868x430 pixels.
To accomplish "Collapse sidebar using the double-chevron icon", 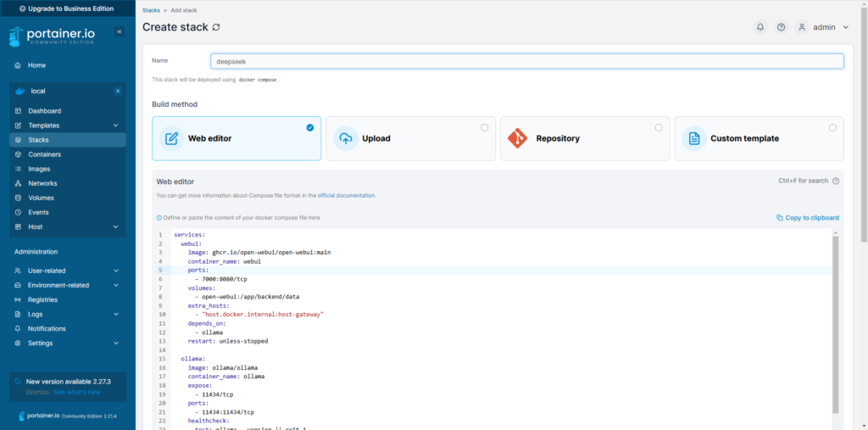I will pos(120,31).
